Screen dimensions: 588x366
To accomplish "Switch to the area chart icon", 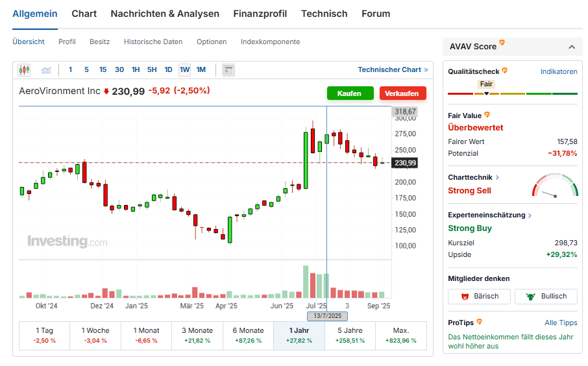I will coord(46,70).
